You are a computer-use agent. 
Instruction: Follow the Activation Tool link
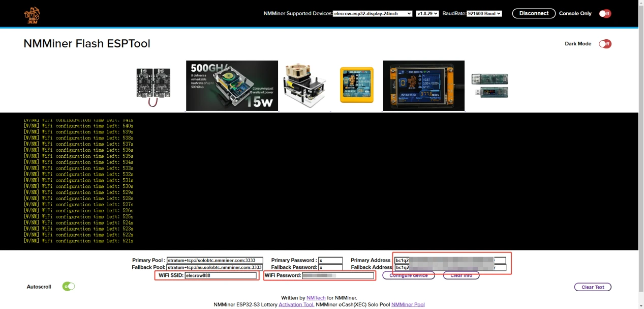pyautogui.click(x=296, y=304)
